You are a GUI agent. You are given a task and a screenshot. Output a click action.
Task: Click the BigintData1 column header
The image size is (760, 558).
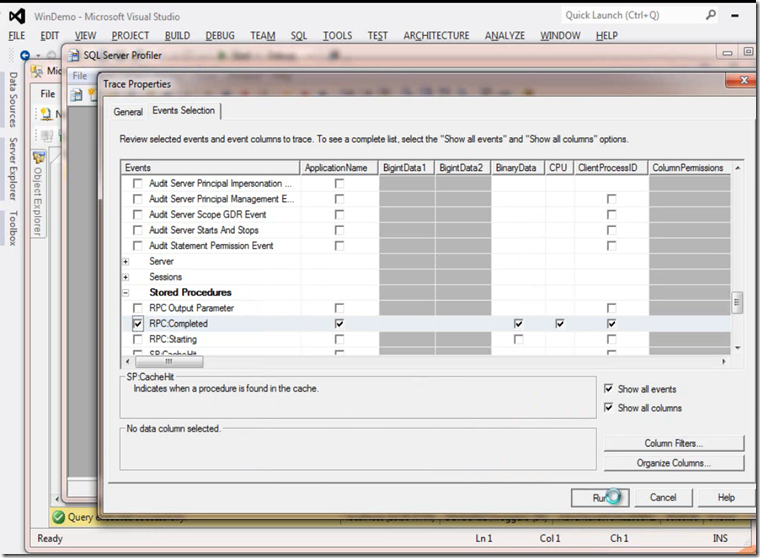tap(406, 168)
